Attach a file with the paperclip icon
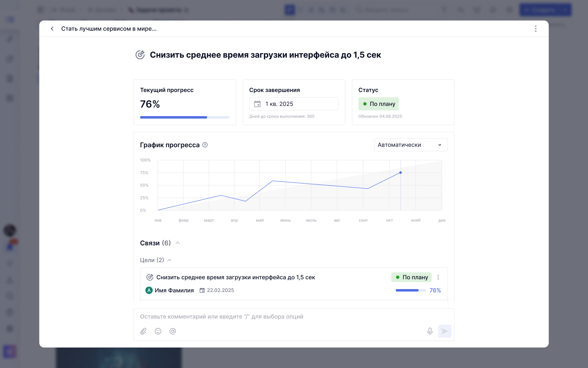The height and width of the screenshot is (368, 588). tap(143, 331)
